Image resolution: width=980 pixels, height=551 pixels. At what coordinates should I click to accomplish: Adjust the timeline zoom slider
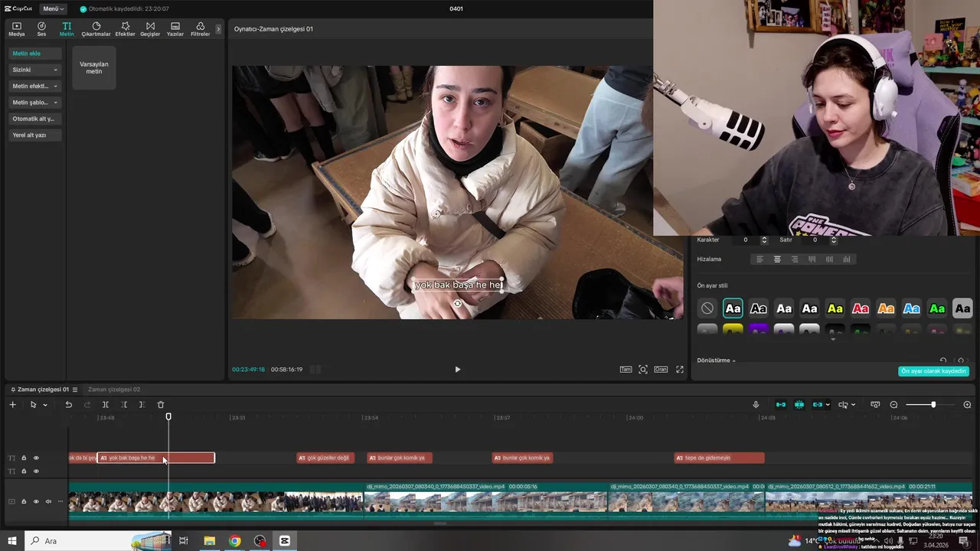pos(933,405)
